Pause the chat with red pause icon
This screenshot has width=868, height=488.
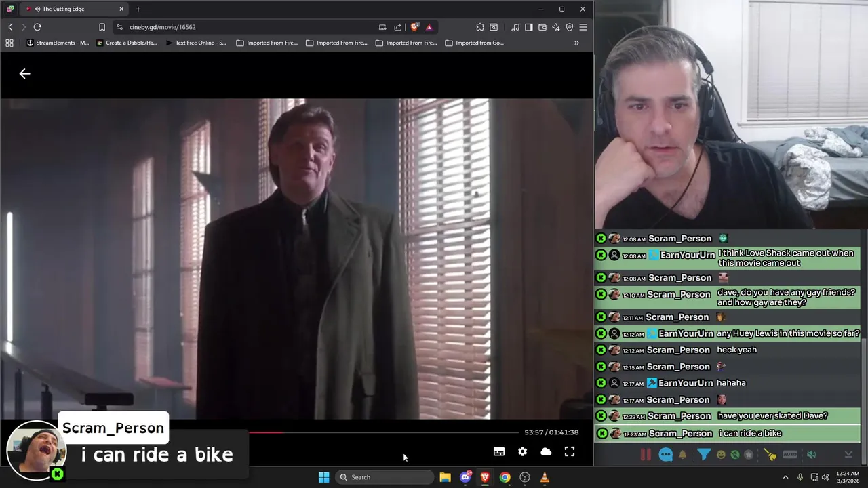pyautogui.click(x=646, y=455)
